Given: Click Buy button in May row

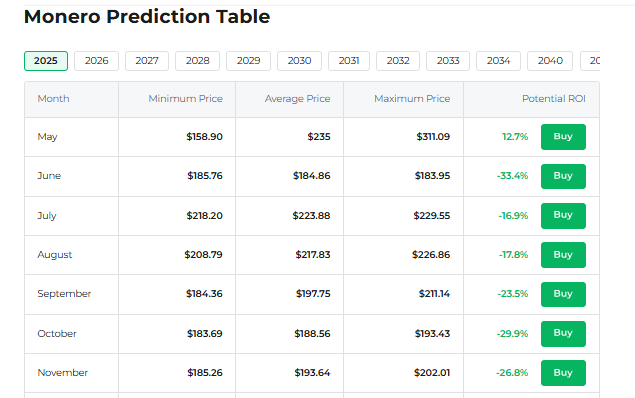Looking at the screenshot, I should click(x=563, y=137).
